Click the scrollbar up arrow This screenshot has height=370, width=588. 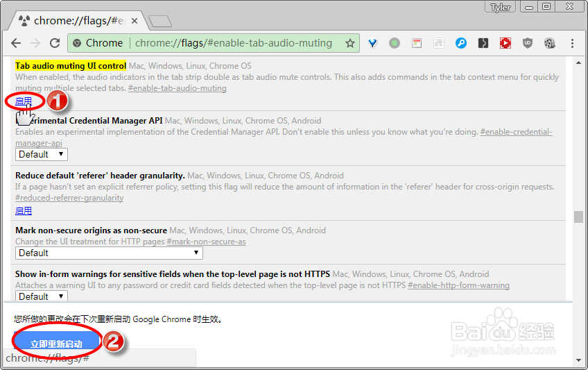click(578, 62)
